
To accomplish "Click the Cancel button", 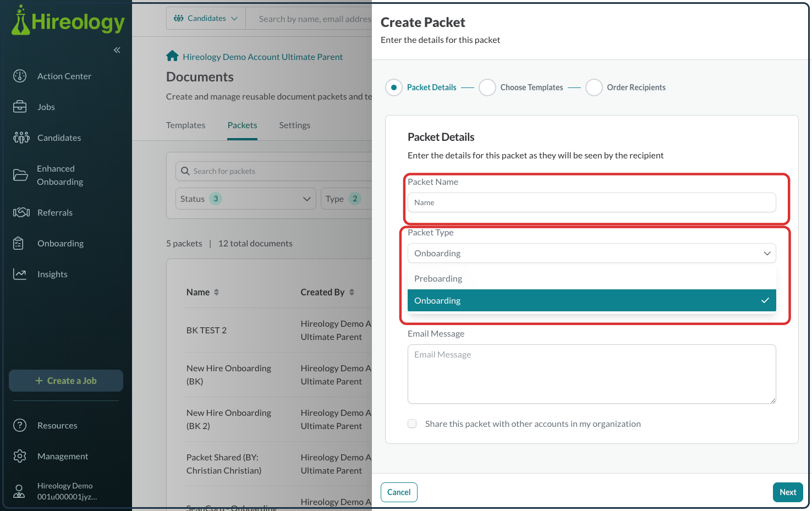I will tap(399, 492).
